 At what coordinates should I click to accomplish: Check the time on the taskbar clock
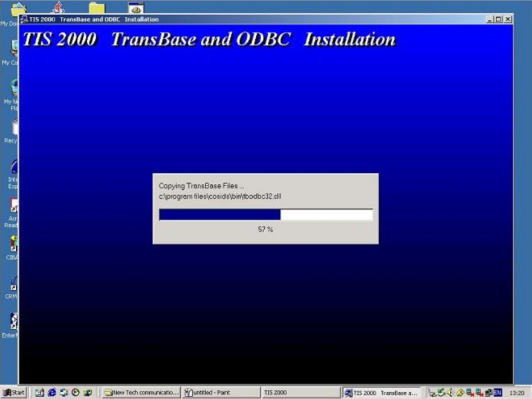coord(518,392)
